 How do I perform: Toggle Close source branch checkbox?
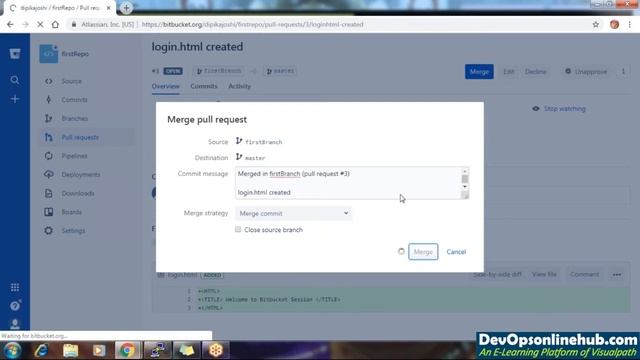238,229
